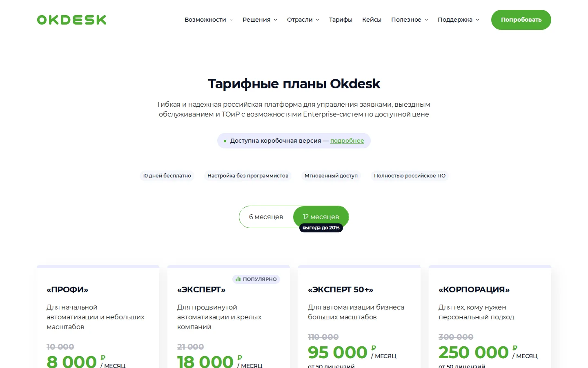588x368 pixels.
Task: Click the crossed-out 110 000 old price
Action: (x=323, y=337)
